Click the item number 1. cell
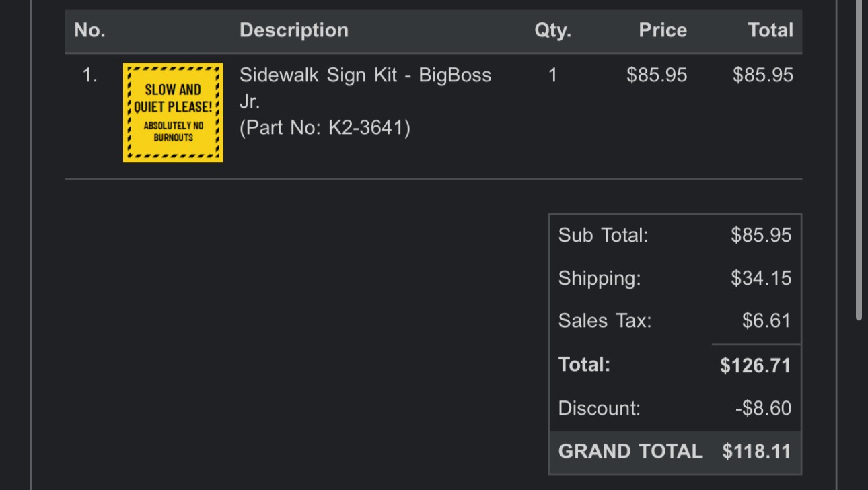 pyautogui.click(x=90, y=75)
